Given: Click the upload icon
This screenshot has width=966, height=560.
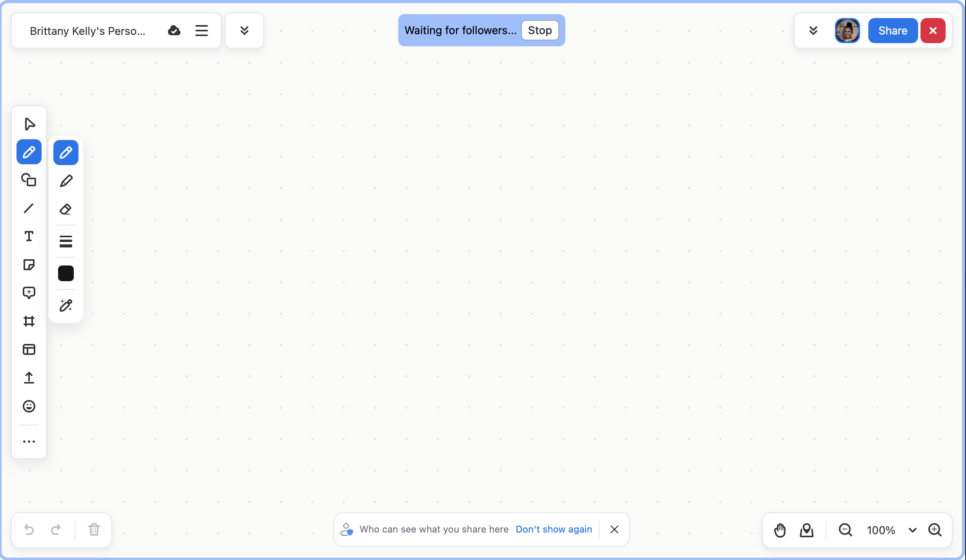Looking at the screenshot, I should tap(29, 378).
